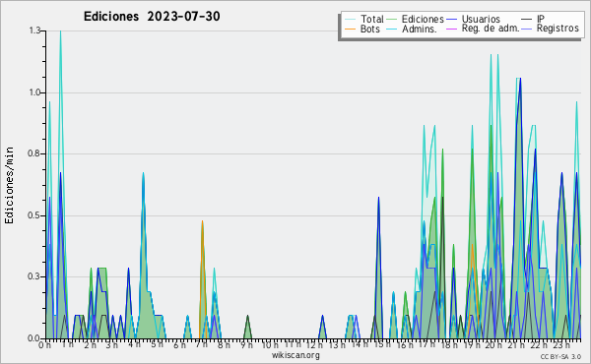Click the '15 h' x-axis label
This screenshot has height=364, width=591.
coord(381,344)
